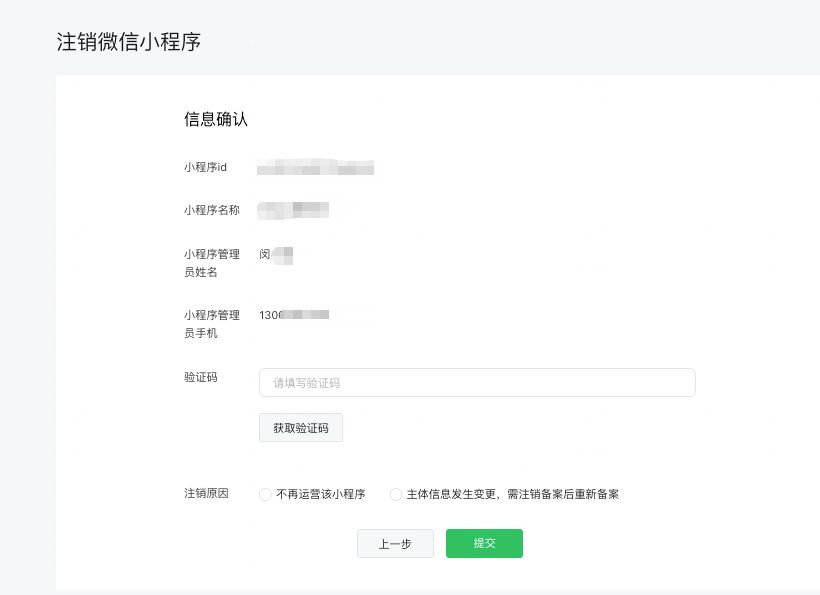Click the 小程序管理员姓名 label

click(x=212, y=263)
